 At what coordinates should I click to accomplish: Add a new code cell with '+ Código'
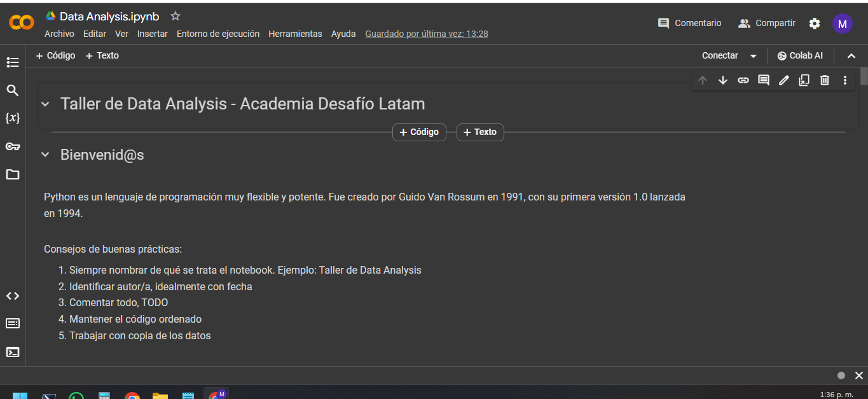pyautogui.click(x=55, y=55)
